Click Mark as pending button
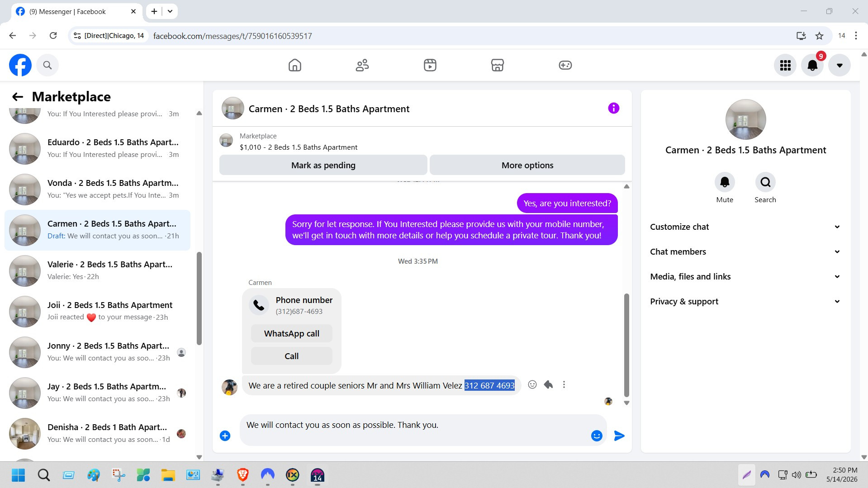 point(323,165)
